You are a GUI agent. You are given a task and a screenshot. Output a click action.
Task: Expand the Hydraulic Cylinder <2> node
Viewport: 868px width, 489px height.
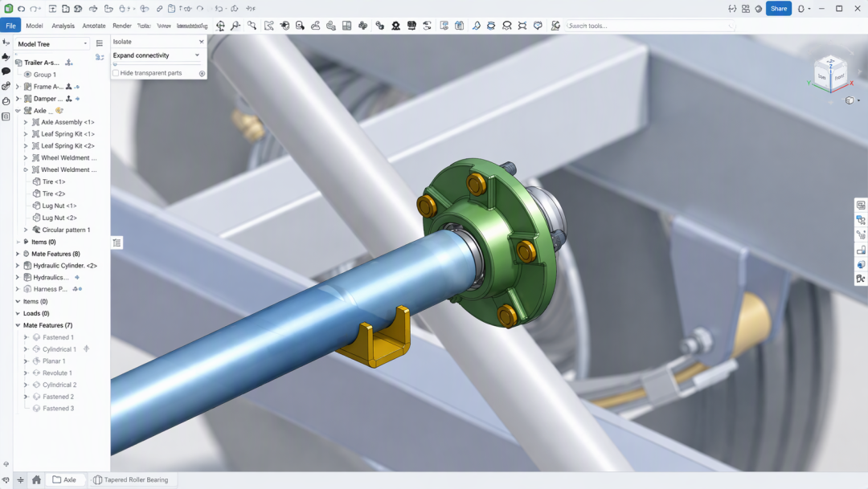18,266
